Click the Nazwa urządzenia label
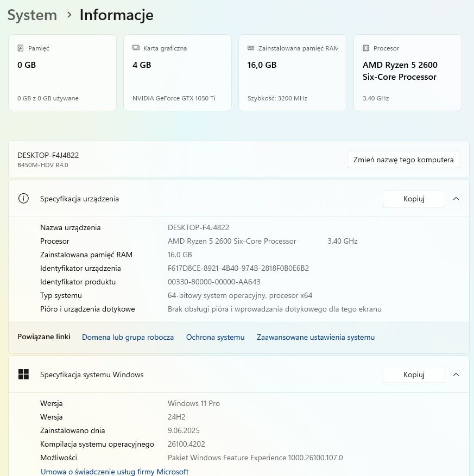This screenshot has width=474, height=476. tap(70, 227)
